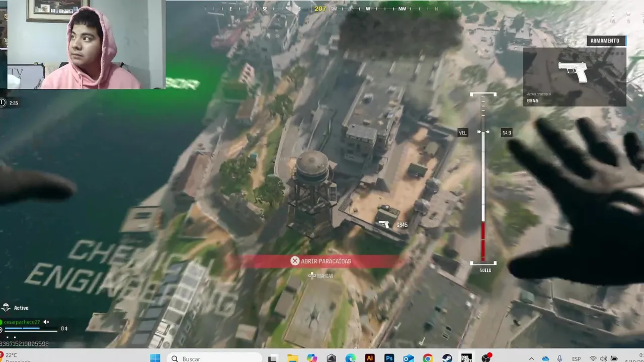Click the 6945 number in weapon panel
This screenshot has height=362, width=644.
pyautogui.click(x=532, y=101)
